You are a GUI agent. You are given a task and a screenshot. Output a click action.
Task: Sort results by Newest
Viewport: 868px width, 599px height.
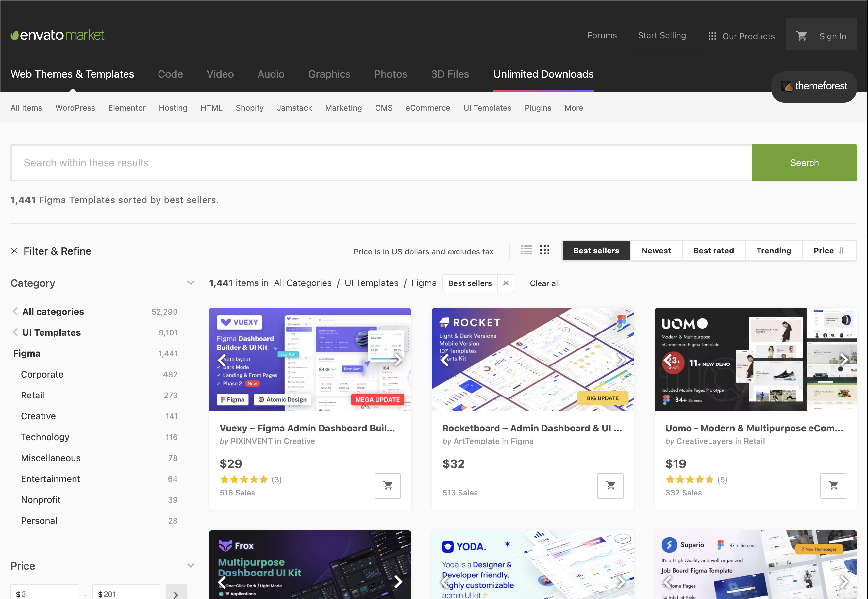[656, 251]
